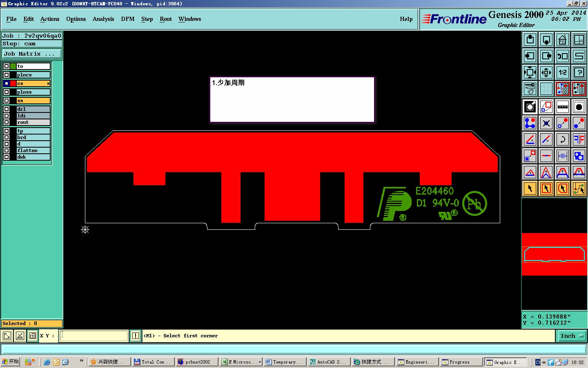The width and height of the screenshot is (588, 368).
Task: Pan the view left with the arrow icon
Action: 530,56
